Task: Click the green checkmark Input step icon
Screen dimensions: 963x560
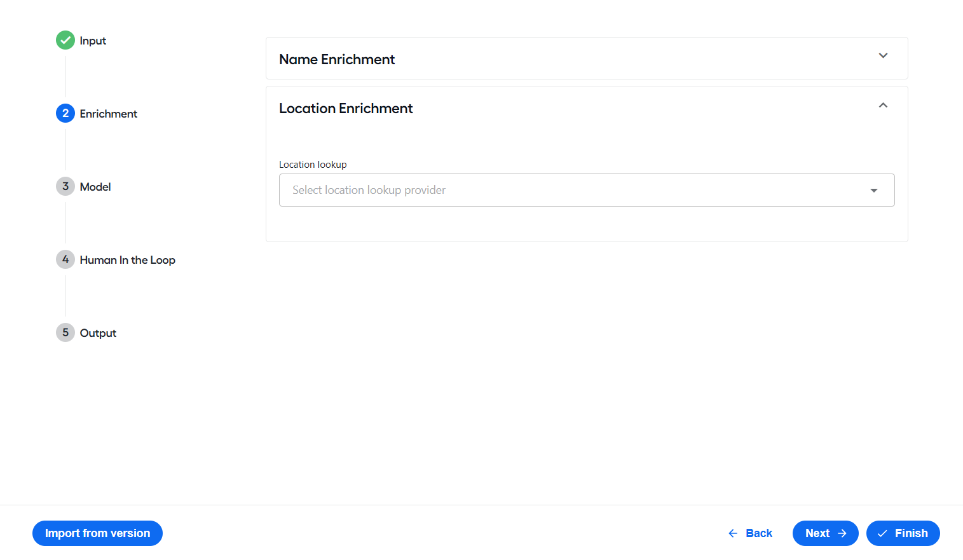Action: (65, 40)
